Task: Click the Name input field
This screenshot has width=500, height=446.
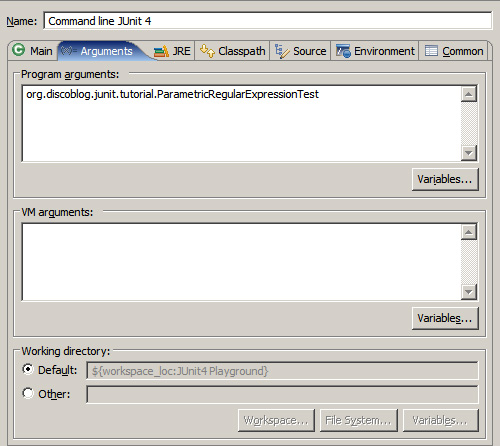Action: coord(268,21)
